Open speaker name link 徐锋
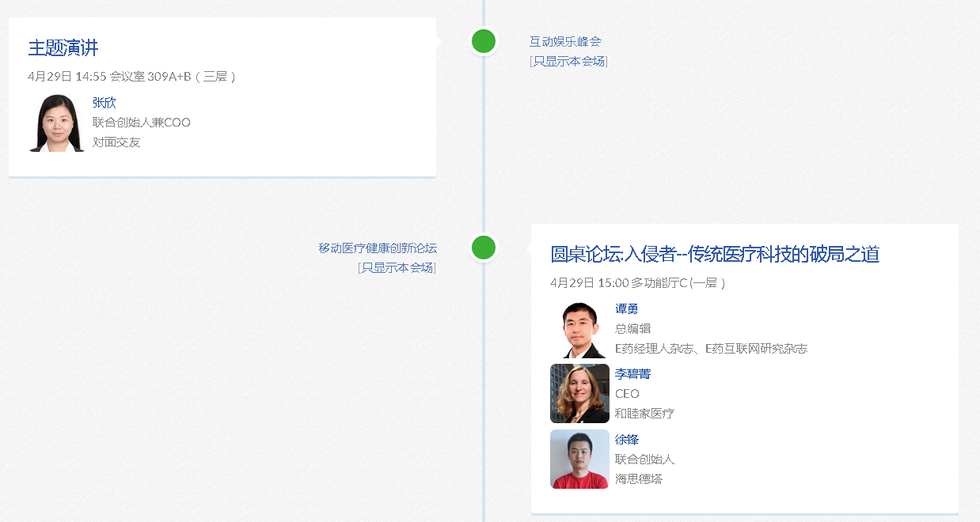 point(626,440)
